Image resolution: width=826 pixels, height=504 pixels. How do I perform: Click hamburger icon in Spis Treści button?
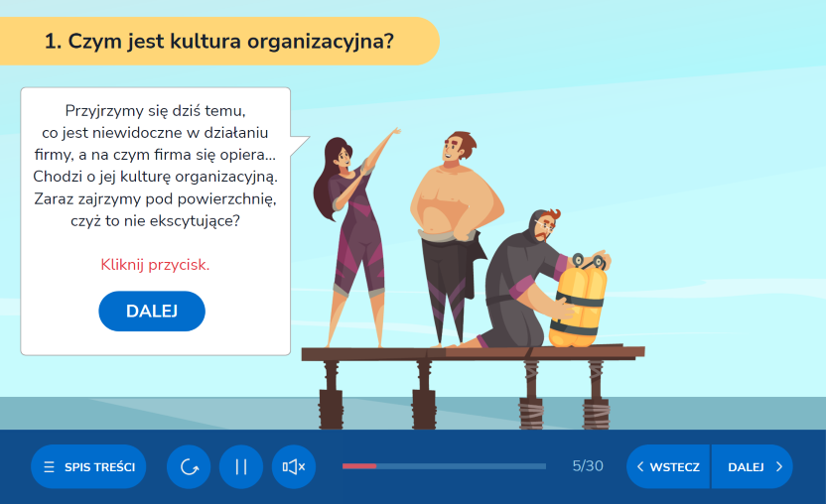tap(50, 466)
